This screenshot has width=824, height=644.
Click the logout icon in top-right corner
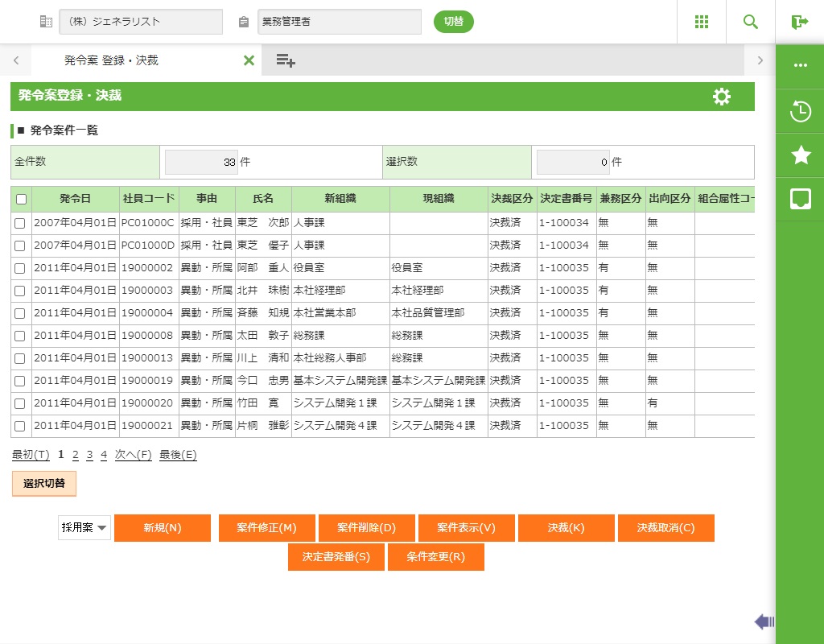(799, 22)
